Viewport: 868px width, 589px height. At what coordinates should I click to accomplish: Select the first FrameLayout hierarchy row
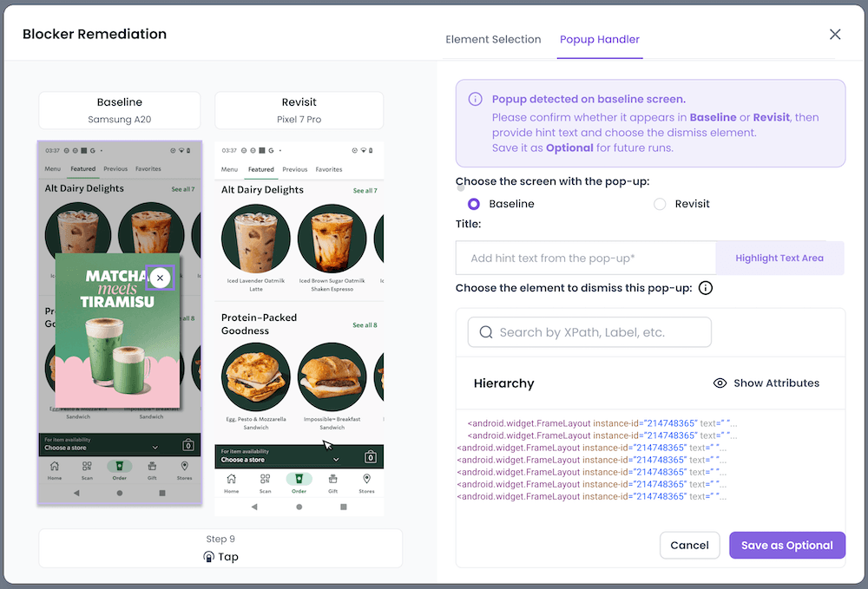[x=602, y=423]
